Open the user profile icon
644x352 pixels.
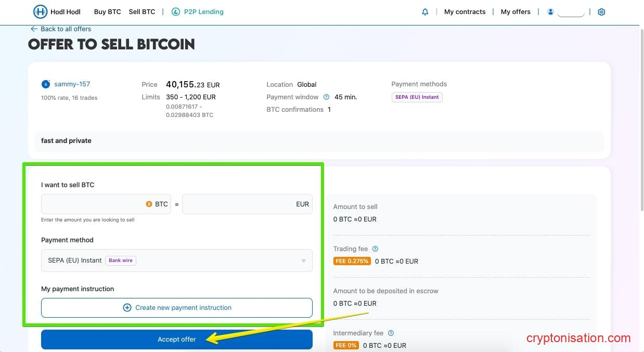(550, 11)
